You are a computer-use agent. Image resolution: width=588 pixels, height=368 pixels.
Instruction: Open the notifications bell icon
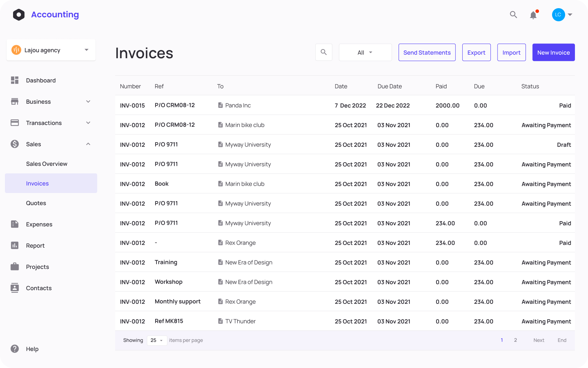pos(533,15)
